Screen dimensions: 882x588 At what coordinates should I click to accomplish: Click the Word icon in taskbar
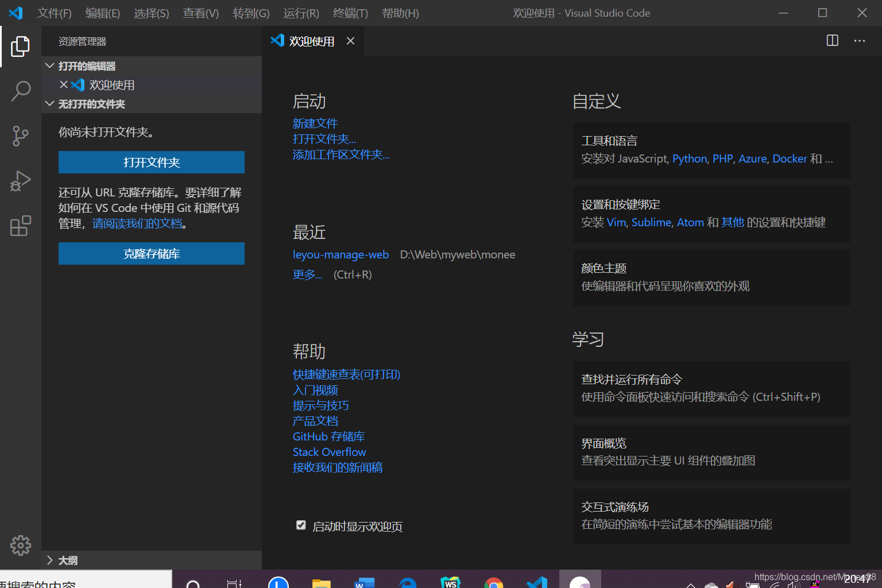[364, 582]
